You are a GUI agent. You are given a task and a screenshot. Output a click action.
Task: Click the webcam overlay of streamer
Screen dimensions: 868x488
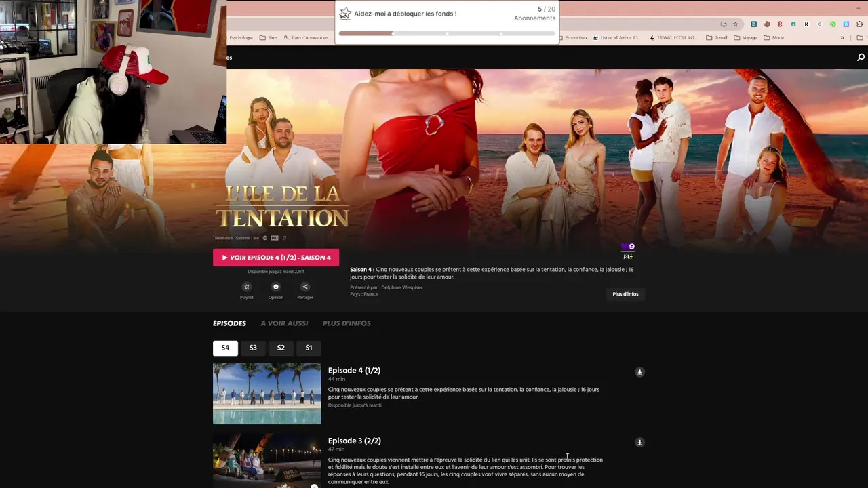coord(113,72)
